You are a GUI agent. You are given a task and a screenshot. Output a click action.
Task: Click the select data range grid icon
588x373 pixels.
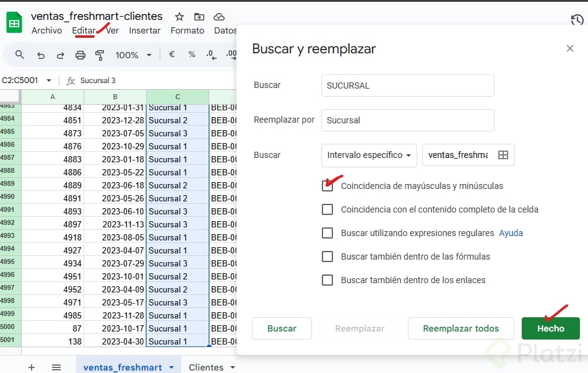tap(503, 155)
